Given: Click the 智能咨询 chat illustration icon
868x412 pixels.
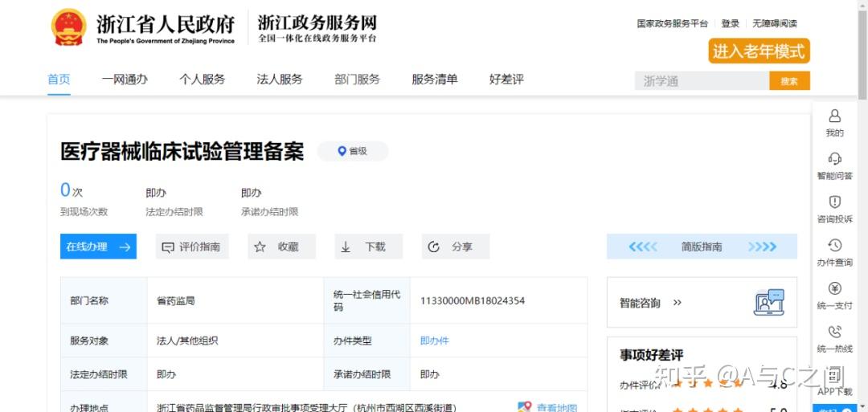Looking at the screenshot, I should 769,303.
